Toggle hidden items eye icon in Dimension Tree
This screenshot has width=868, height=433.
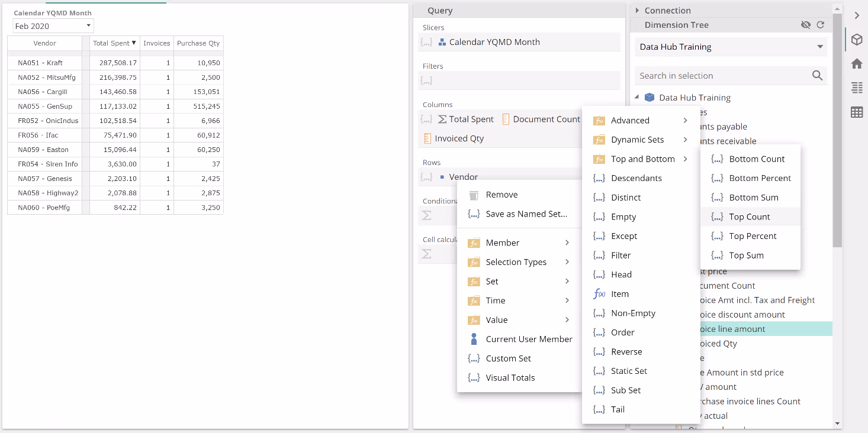805,25
